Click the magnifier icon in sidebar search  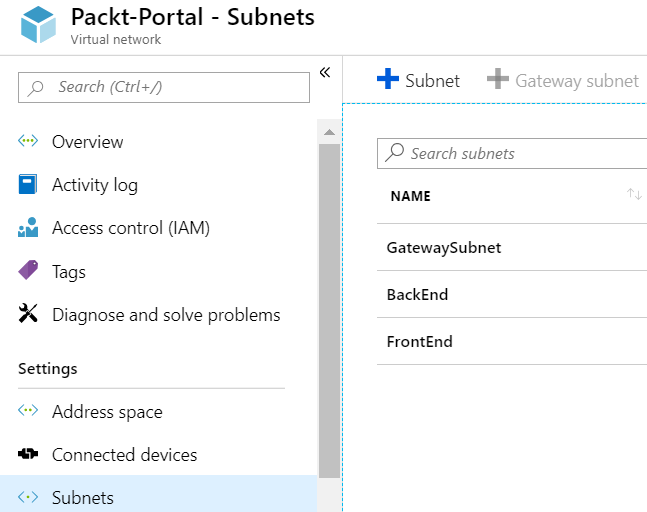[35, 88]
